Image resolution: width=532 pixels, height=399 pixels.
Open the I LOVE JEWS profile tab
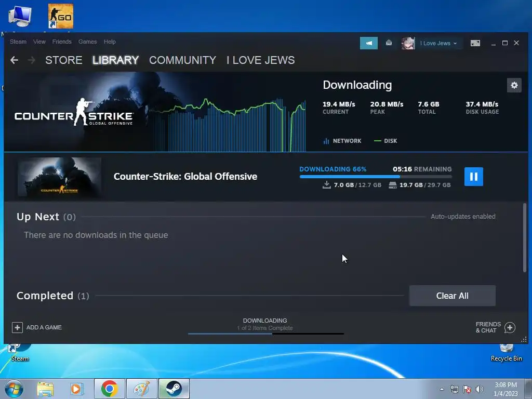(x=261, y=60)
